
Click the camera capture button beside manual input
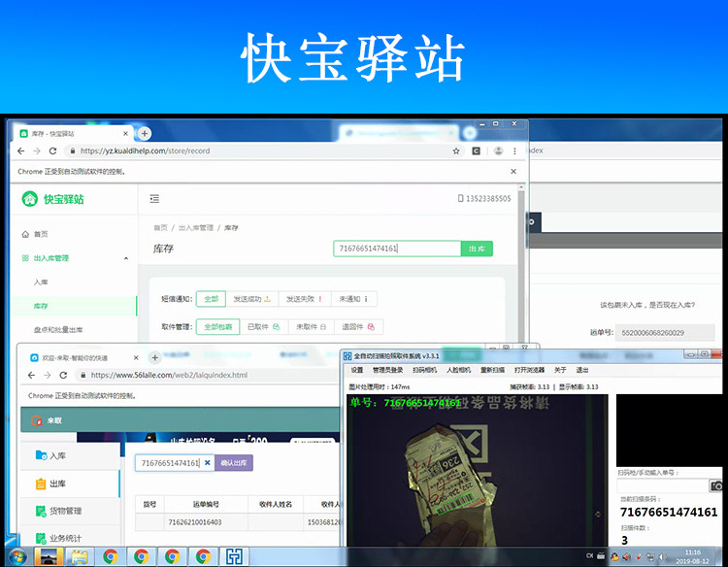click(x=716, y=485)
